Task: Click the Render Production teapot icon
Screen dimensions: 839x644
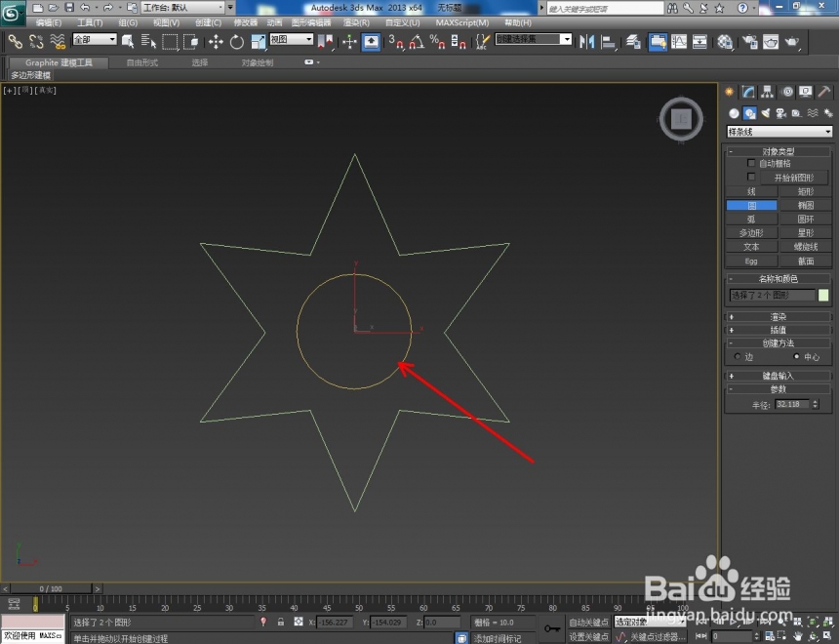Action: coord(792,41)
